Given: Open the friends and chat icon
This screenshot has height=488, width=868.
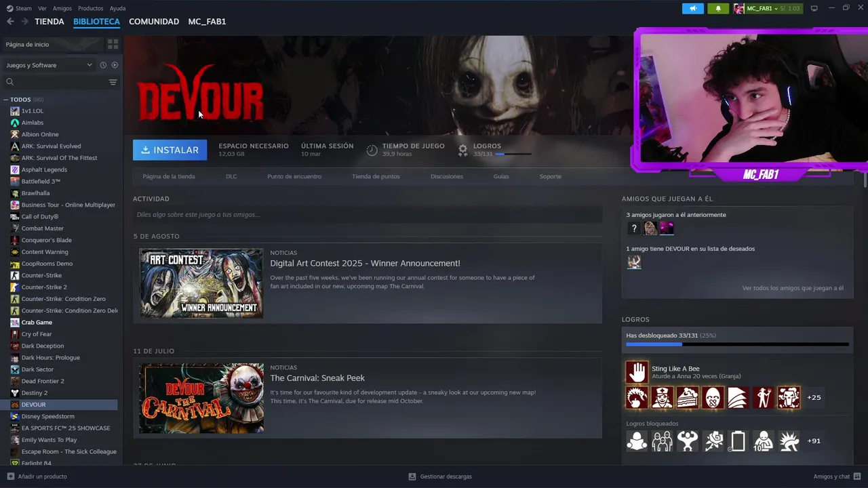Looking at the screenshot, I should coord(858,476).
